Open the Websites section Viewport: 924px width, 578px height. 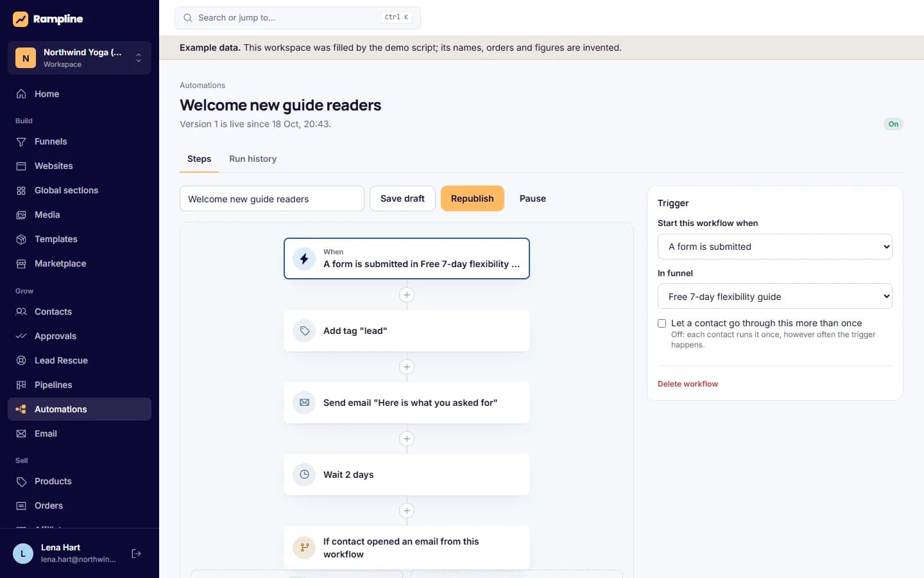pyautogui.click(x=80, y=166)
